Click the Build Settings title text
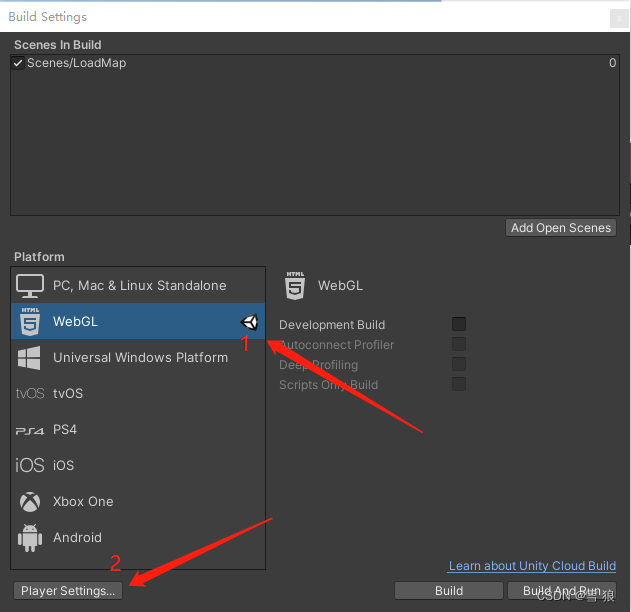The width and height of the screenshot is (631, 612). tap(47, 17)
